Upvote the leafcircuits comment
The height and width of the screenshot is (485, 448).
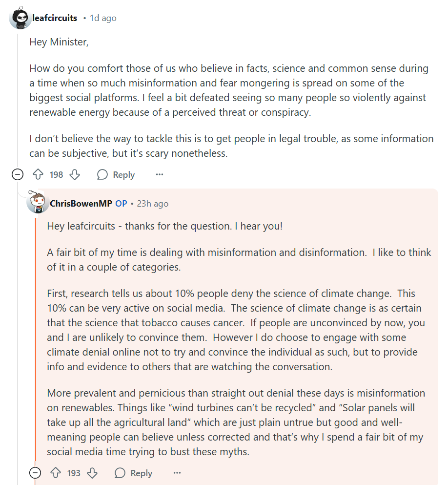38,174
